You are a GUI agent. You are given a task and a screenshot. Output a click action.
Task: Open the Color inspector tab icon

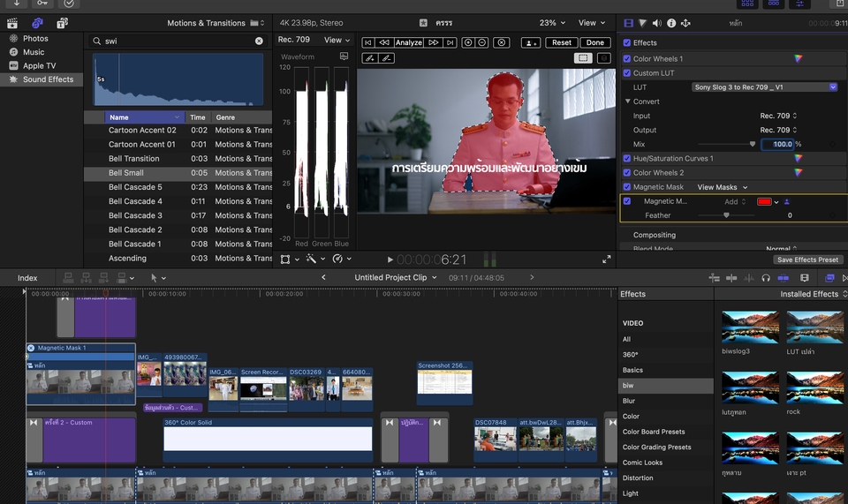click(x=642, y=23)
